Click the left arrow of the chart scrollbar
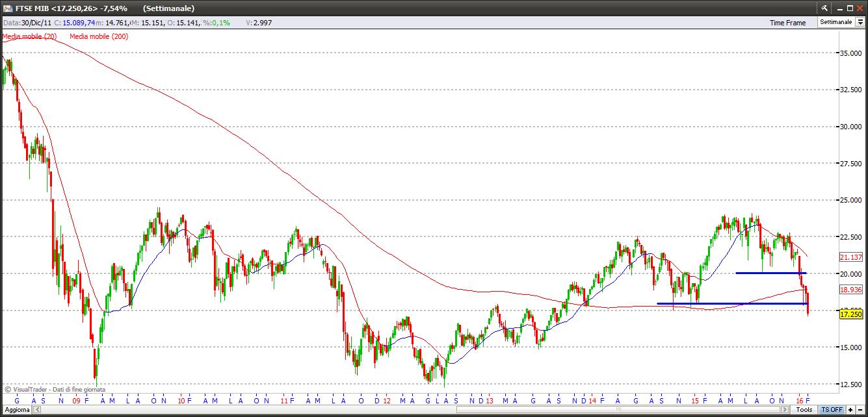 [x=36, y=410]
